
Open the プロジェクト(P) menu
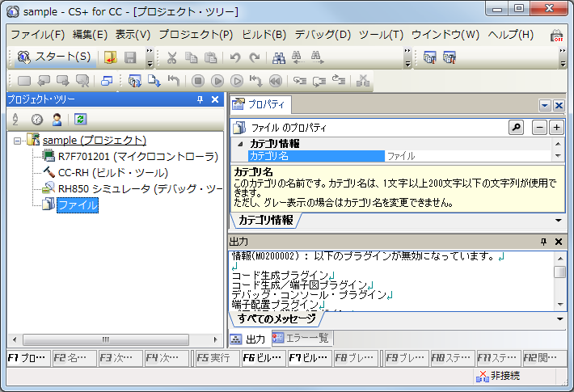coord(196,35)
